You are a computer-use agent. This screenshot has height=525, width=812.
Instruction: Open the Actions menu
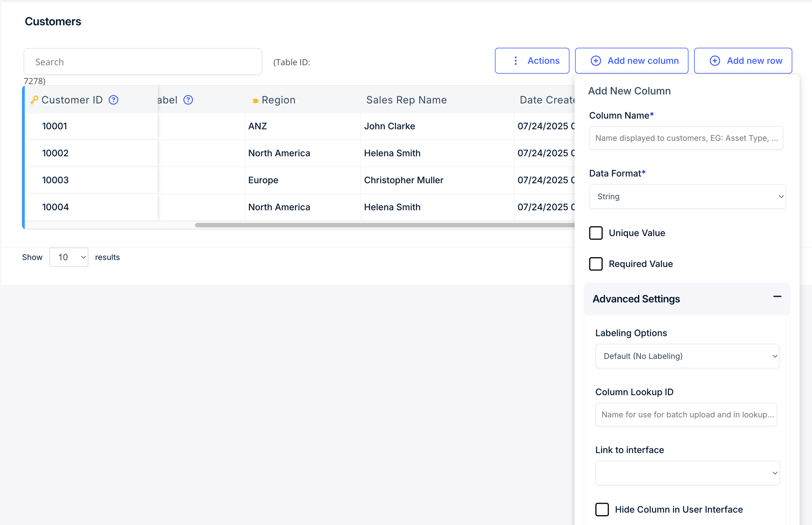point(532,61)
